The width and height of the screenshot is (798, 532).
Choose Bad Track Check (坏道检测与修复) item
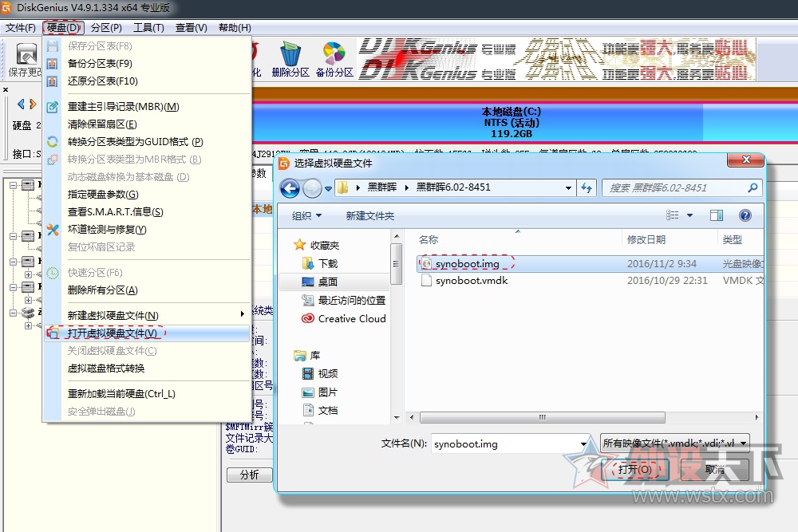147,230
